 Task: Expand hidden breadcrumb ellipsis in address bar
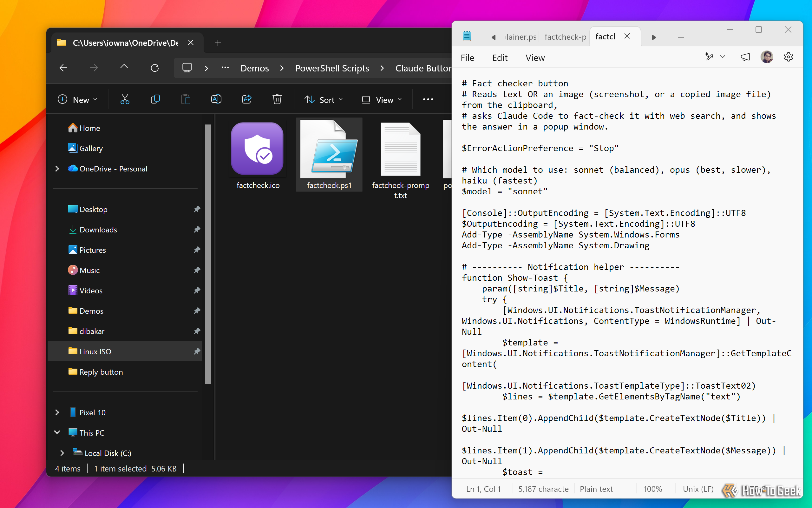(x=225, y=68)
